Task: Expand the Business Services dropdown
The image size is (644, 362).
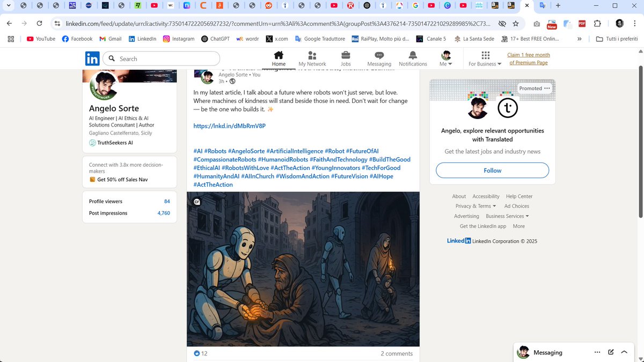Action: (x=507, y=216)
